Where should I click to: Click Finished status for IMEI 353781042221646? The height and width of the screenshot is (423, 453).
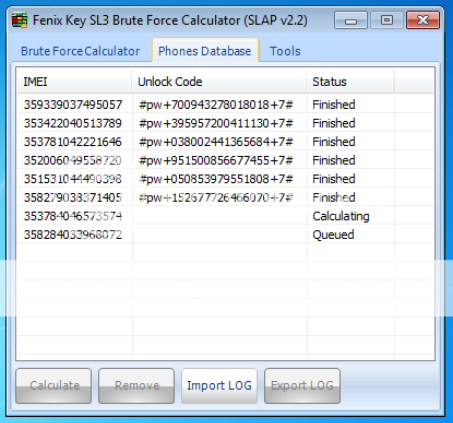point(334,142)
